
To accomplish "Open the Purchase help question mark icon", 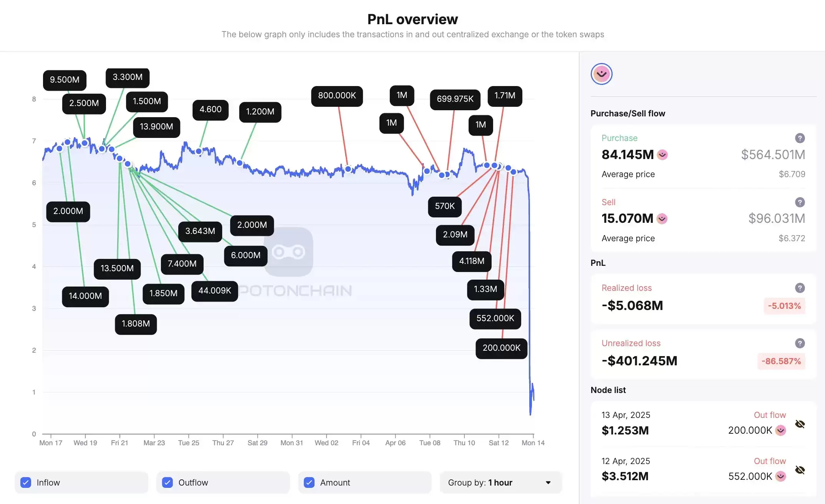I will pos(800,138).
